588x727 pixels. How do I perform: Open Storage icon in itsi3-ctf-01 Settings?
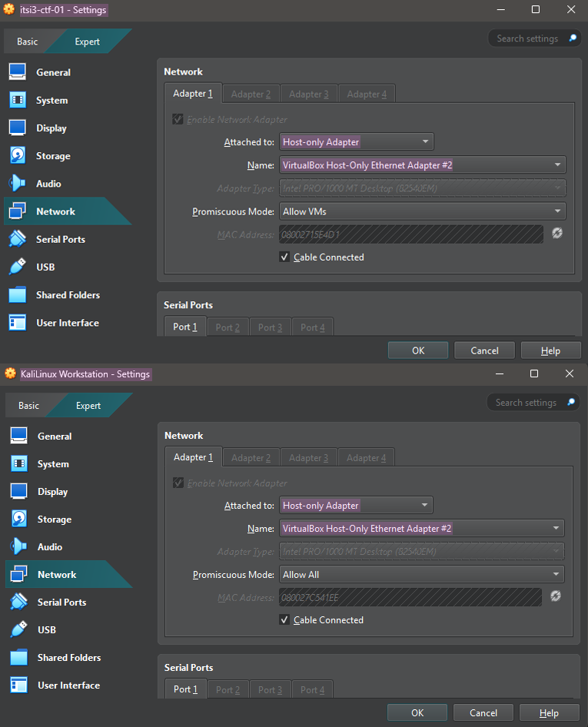(18, 155)
